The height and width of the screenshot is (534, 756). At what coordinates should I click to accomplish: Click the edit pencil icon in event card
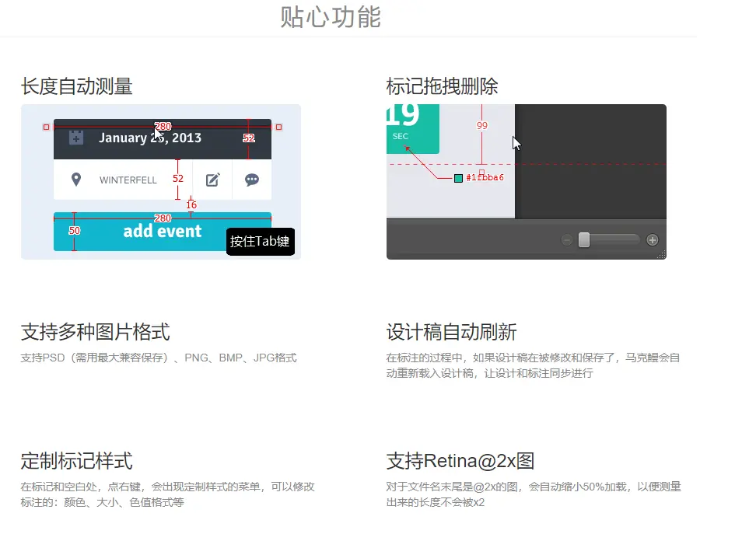tap(212, 180)
